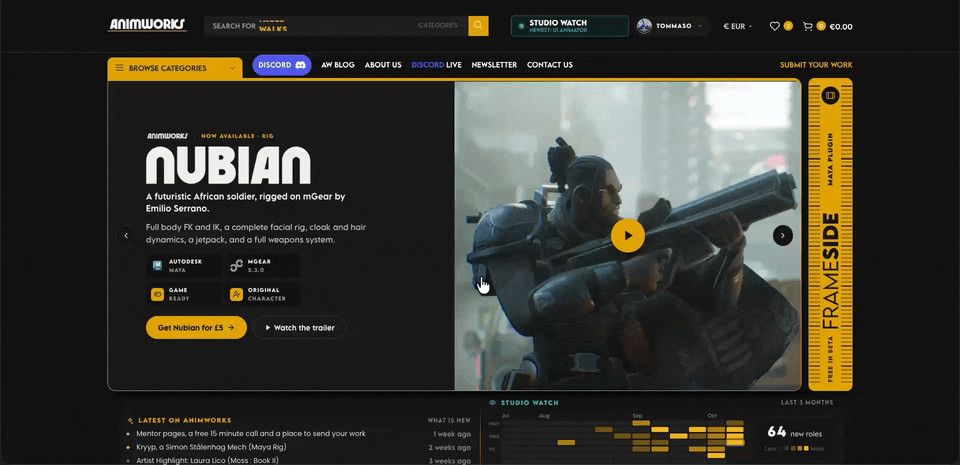Expand the Browse Categories chevron
Image resolution: width=960 pixels, height=465 pixels.
point(233,68)
